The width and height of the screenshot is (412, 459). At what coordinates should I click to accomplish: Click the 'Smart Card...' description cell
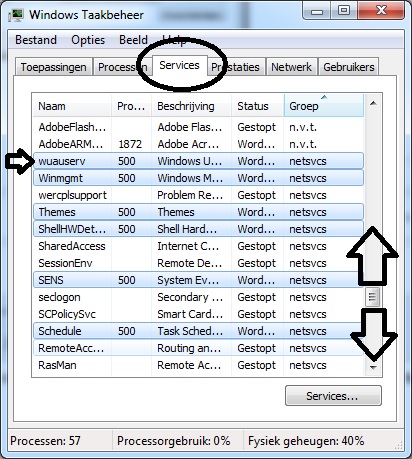(x=190, y=314)
